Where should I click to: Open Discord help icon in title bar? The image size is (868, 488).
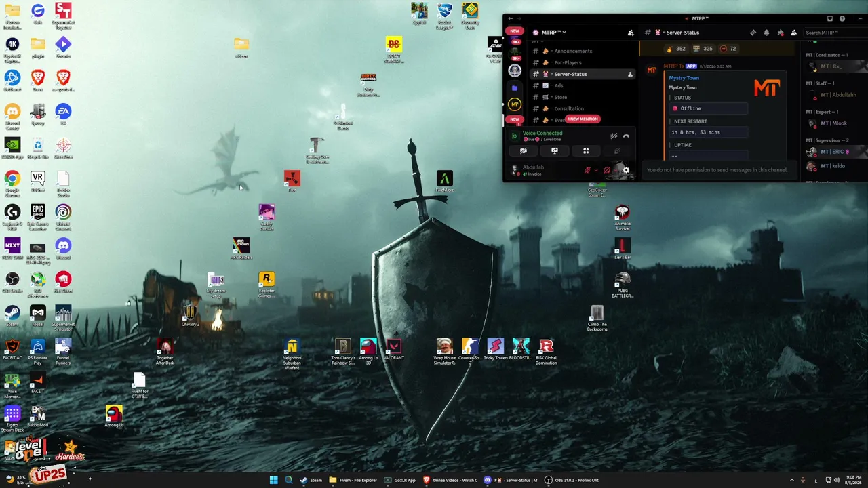842,19
